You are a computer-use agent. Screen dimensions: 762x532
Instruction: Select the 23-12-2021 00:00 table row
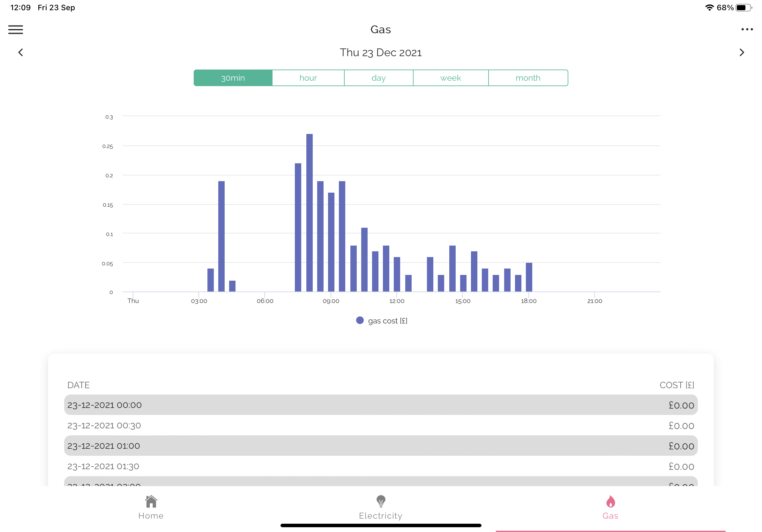coord(381,405)
